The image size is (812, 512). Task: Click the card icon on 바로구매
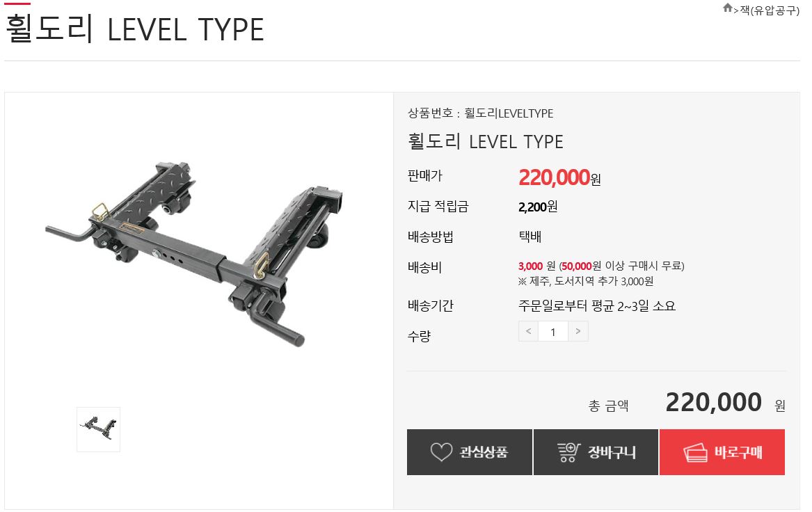pyautogui.click(x=695, y=452)
